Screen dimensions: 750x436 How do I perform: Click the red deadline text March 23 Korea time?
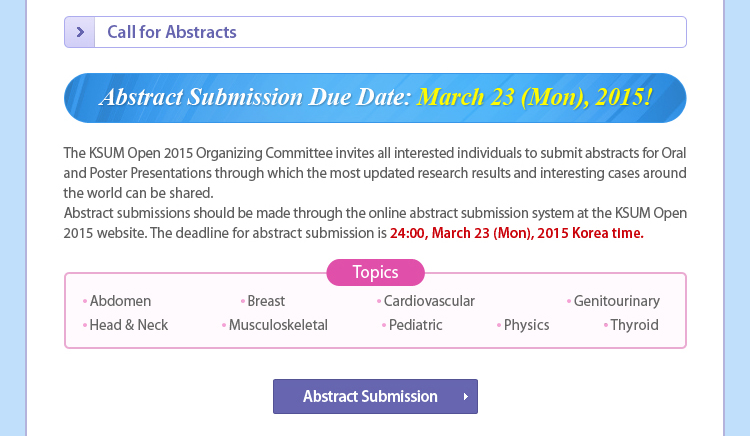517,233
